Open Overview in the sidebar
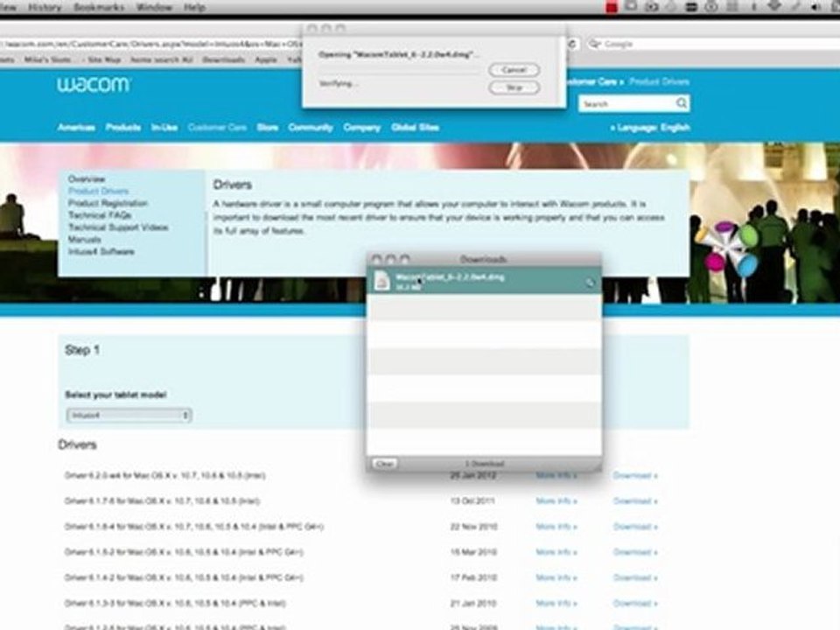840x630 pixels. (87, 178)
